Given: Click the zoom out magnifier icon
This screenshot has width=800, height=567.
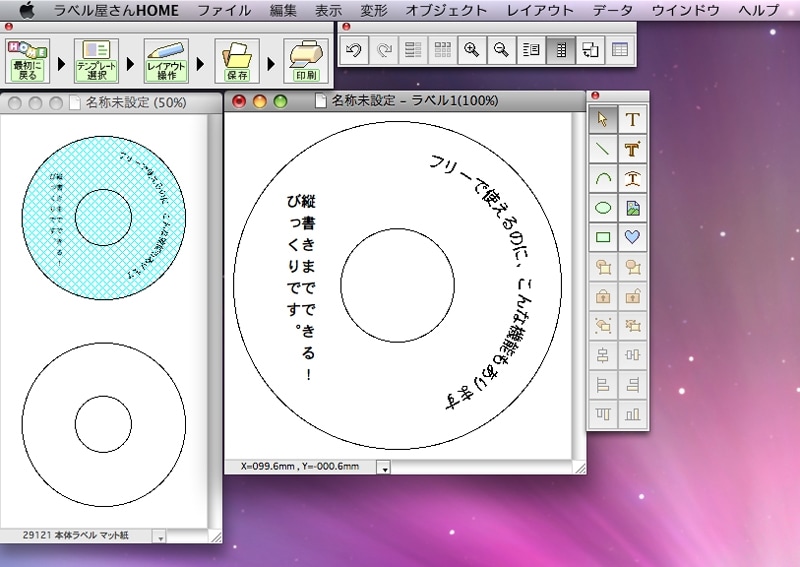Looking at the screenshot, I should 501,50.
